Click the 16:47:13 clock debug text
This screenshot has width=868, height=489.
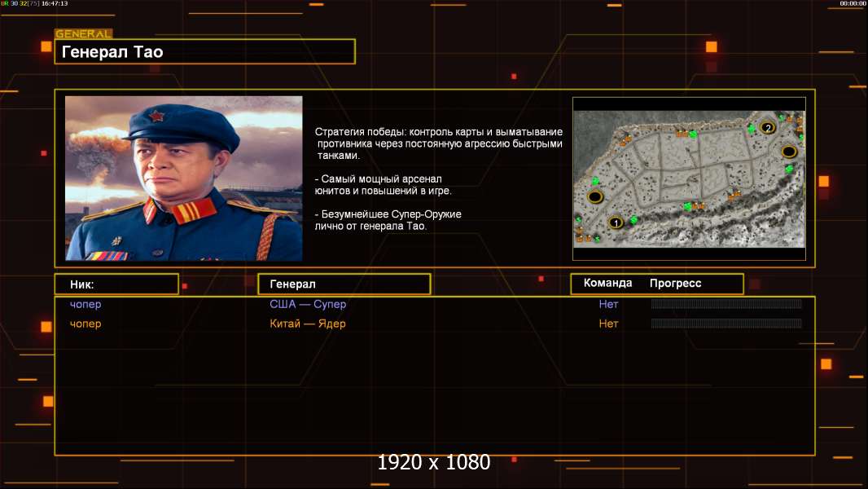tap(55, 3)
